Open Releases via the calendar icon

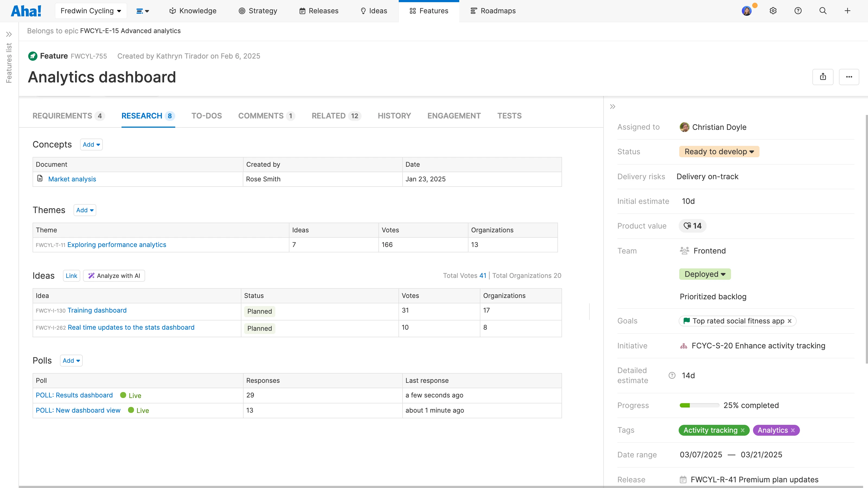click(x=302, y=11)
